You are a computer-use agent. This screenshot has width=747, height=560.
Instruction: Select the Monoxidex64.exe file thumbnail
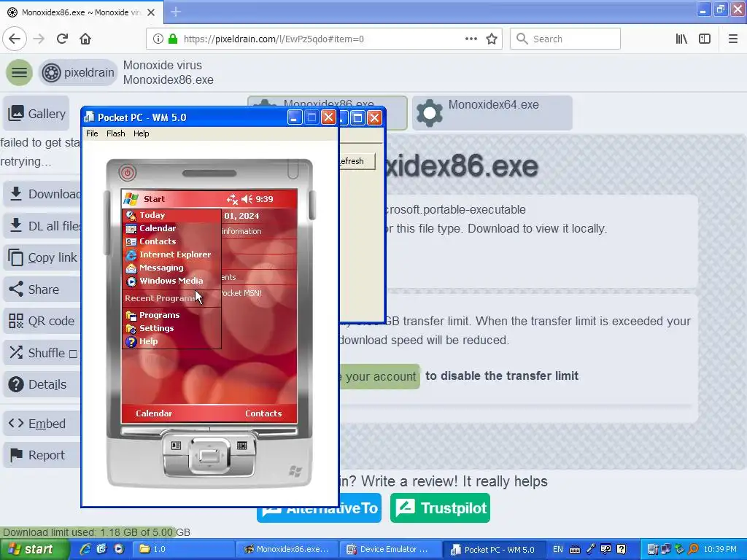(x=492, y=113)
